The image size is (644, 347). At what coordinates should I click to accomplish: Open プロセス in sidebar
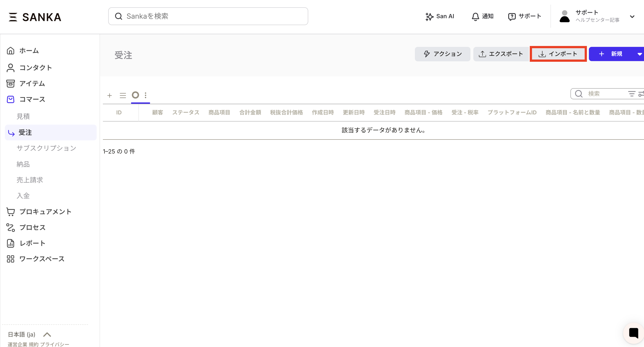[26, 227]
